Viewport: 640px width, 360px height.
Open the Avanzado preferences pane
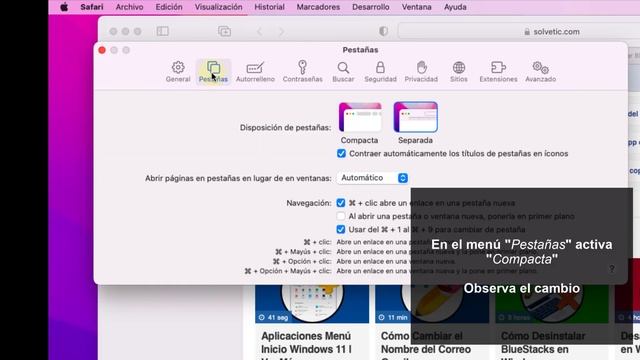point(540,72)
